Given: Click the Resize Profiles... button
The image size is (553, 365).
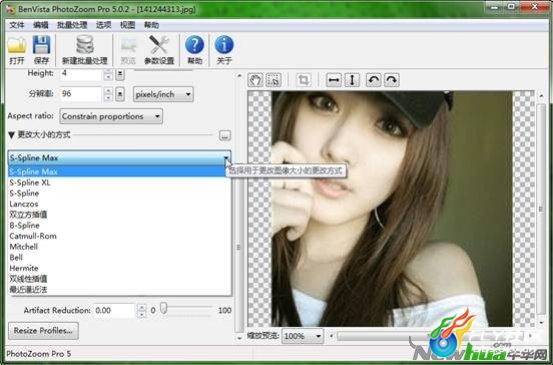Looking at the screenshot, I should pyautogui.click(x=43, y=331).
